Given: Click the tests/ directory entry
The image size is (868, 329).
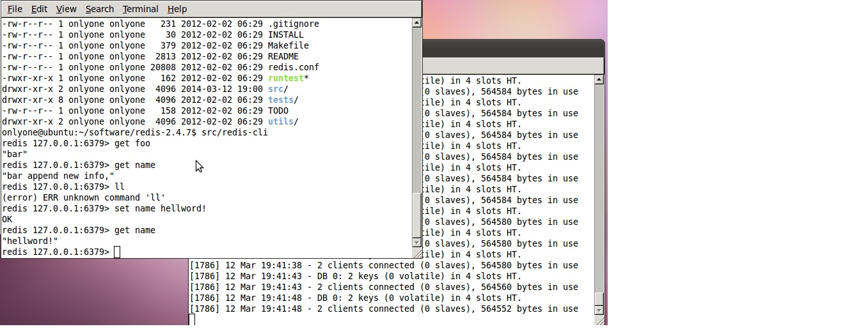Looking at the screenshot, I should [283, 100].
